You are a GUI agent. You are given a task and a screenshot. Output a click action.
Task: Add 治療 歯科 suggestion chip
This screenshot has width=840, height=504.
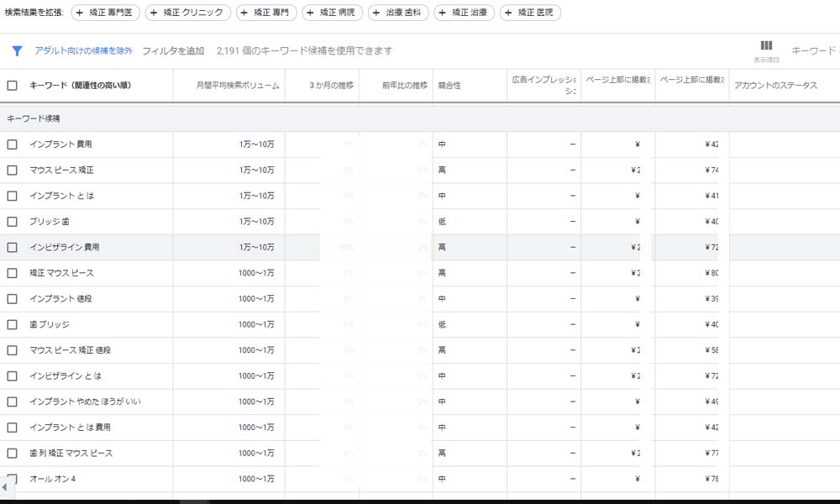click(x=398, y=13)
